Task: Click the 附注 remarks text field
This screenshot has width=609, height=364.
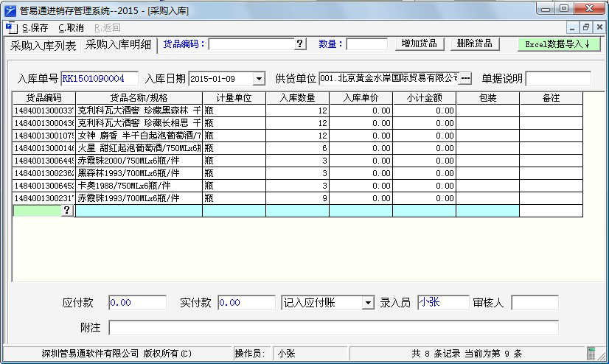Action: coord(333,328)
